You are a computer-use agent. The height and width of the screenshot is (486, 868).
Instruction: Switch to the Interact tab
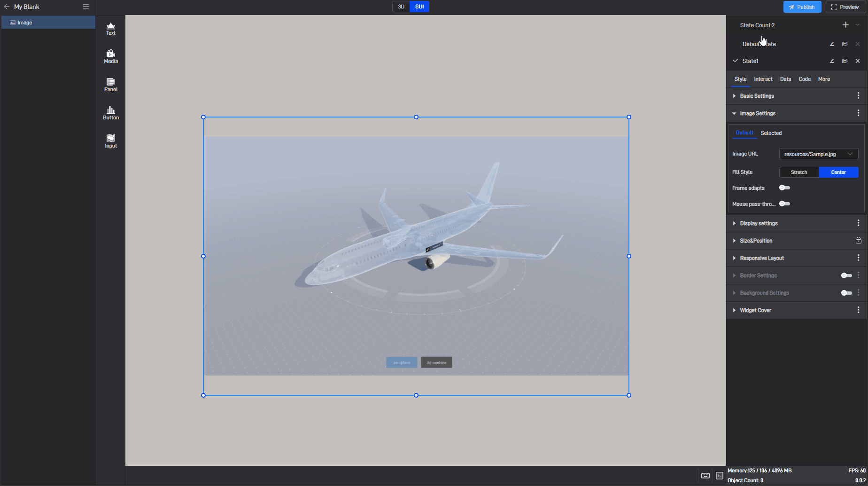[x=763, y=79]
